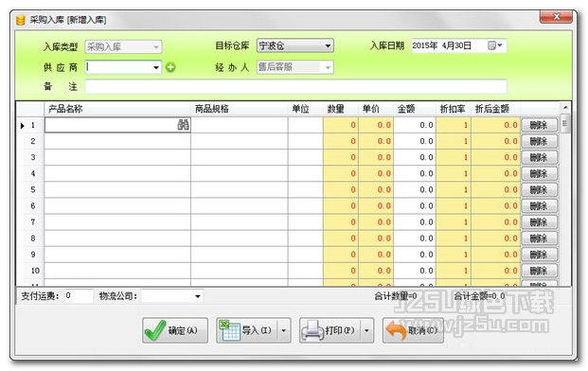Click the green add supplier plus icon
Viewport: 588px width, 371px height.
tap(170, 67)
